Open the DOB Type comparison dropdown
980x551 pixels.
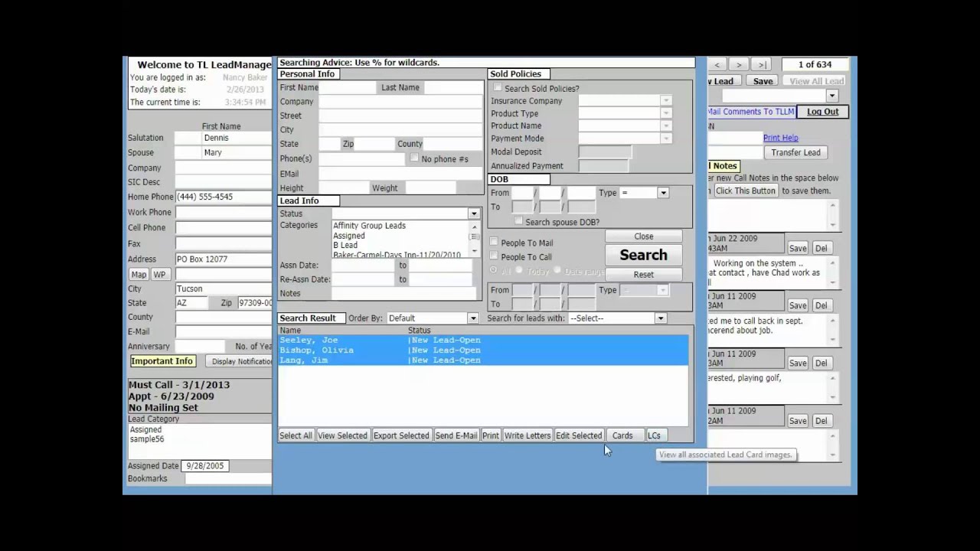663,193
